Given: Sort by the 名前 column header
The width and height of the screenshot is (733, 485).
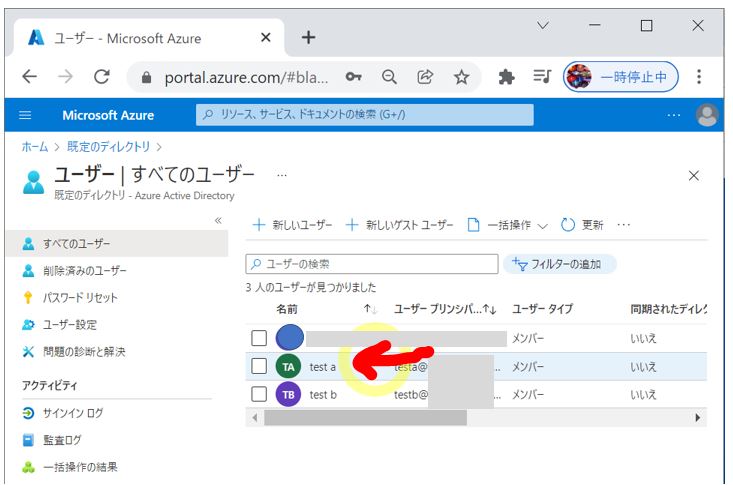Looking at the screenshot, I should [x=287, y=309].
